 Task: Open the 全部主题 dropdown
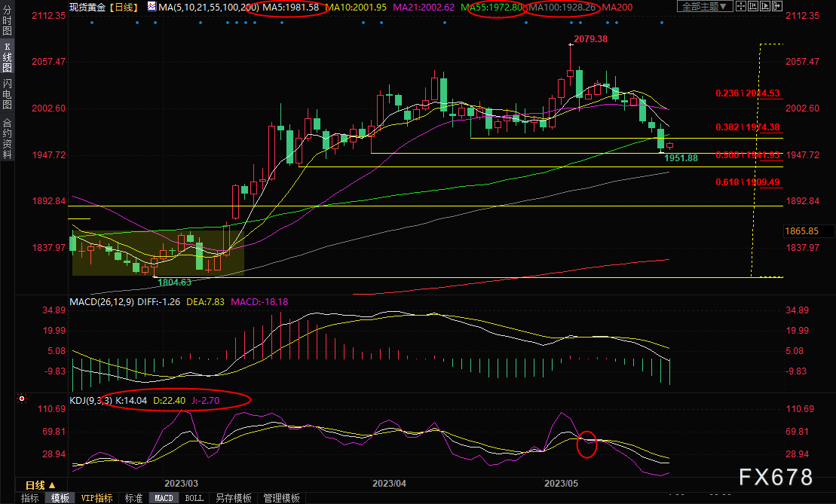(705, 7)
